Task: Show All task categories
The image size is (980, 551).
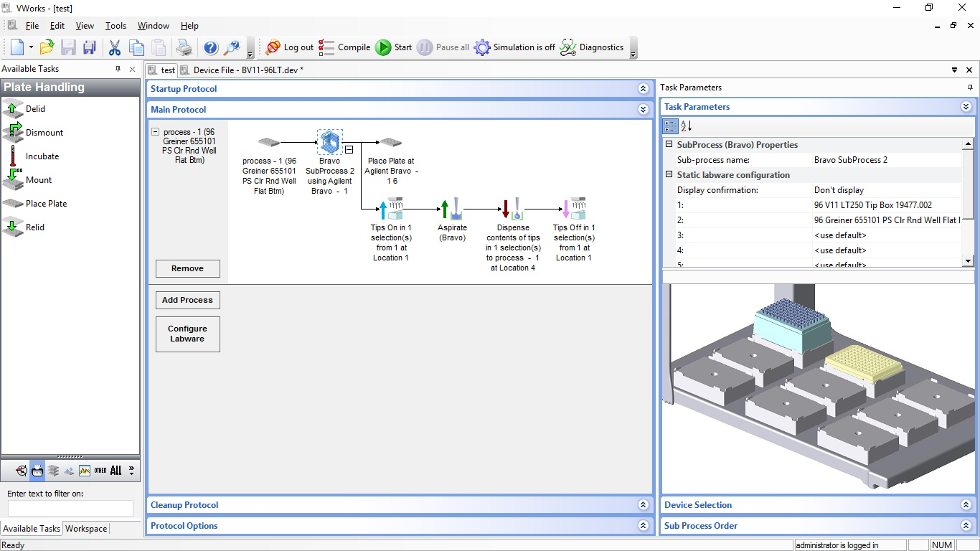Action: (x=116, y=471)
